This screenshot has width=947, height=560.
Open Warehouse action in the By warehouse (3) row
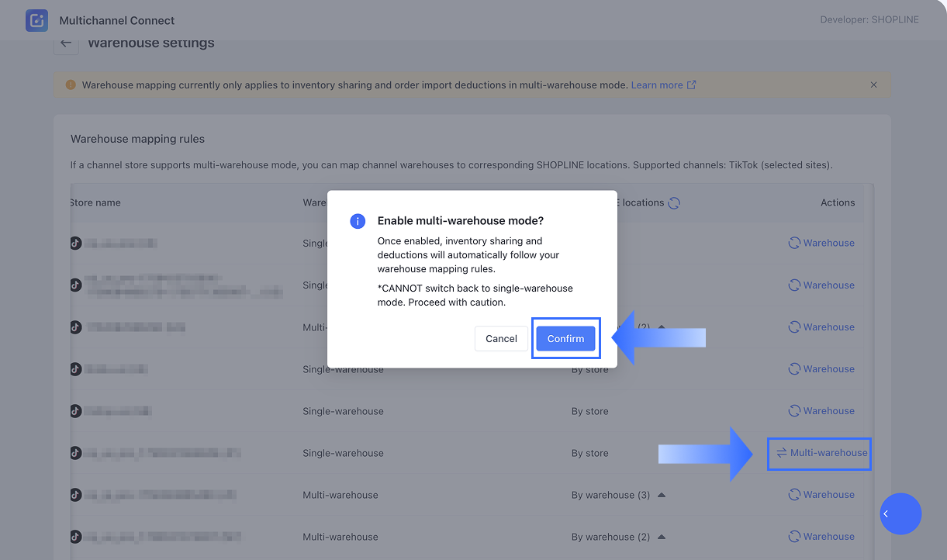pyautogui.click(x=821, y=495)
